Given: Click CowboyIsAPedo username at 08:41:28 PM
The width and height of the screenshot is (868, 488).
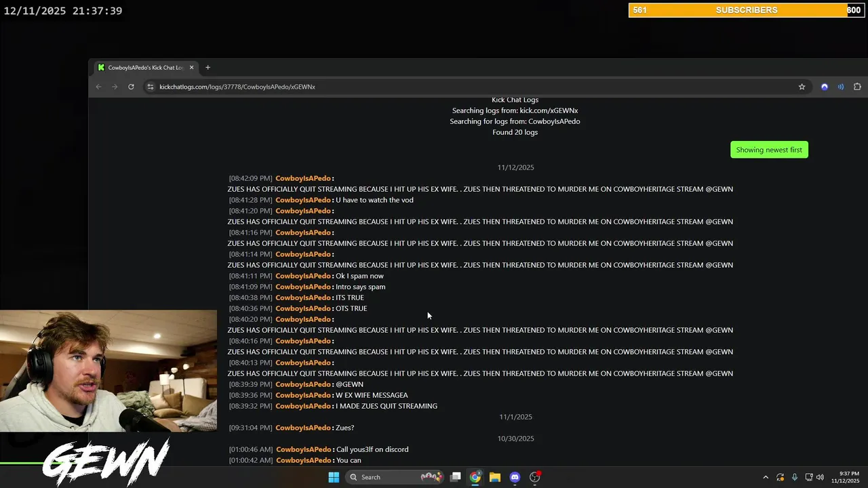Looking at the screenshot, I should pos(302,200).
